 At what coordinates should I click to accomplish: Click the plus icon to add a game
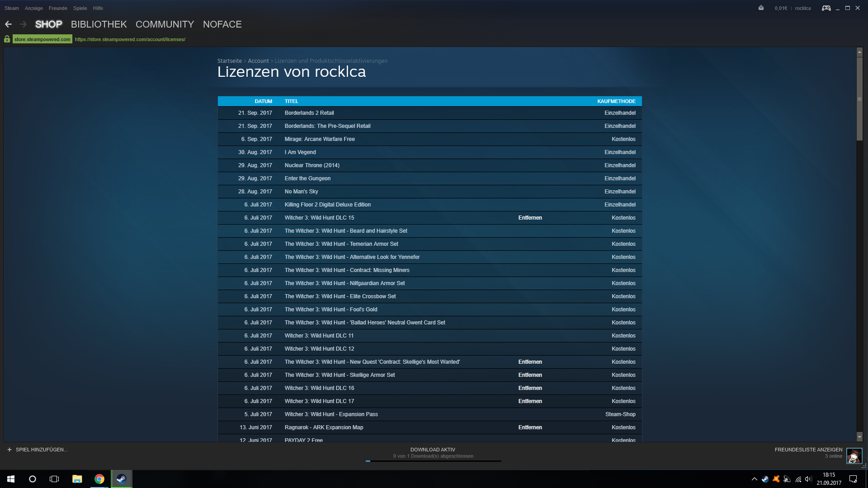[x=9, y=450]
